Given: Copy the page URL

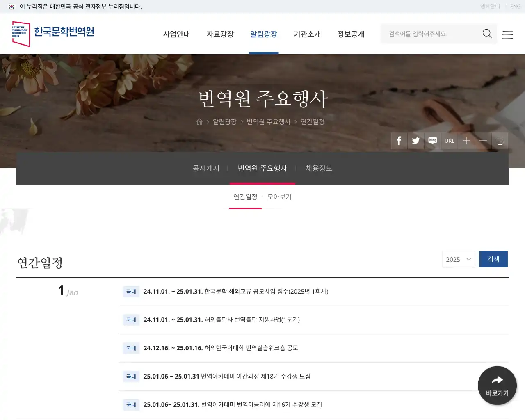Looking at the screenshot, I should point(450,141).
